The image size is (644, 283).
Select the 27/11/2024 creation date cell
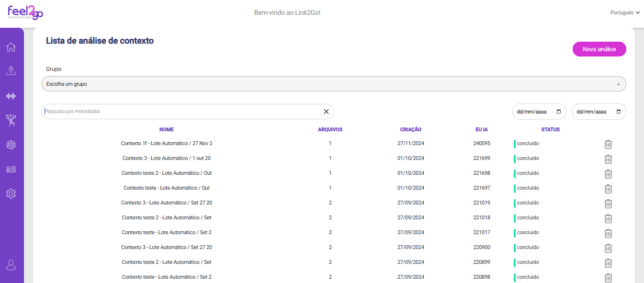pos(411,143)
